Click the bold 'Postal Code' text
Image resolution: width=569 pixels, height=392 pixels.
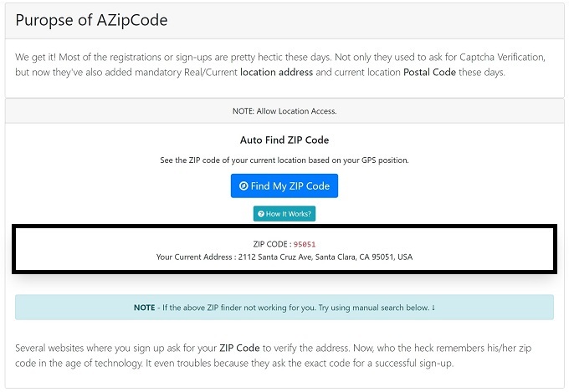[430, 73]
